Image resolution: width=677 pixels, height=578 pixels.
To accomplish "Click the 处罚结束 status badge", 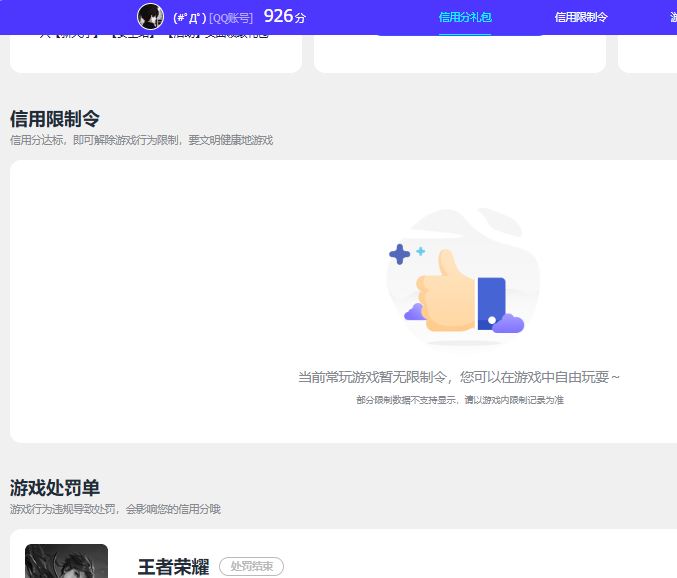I will click(252, 566).
